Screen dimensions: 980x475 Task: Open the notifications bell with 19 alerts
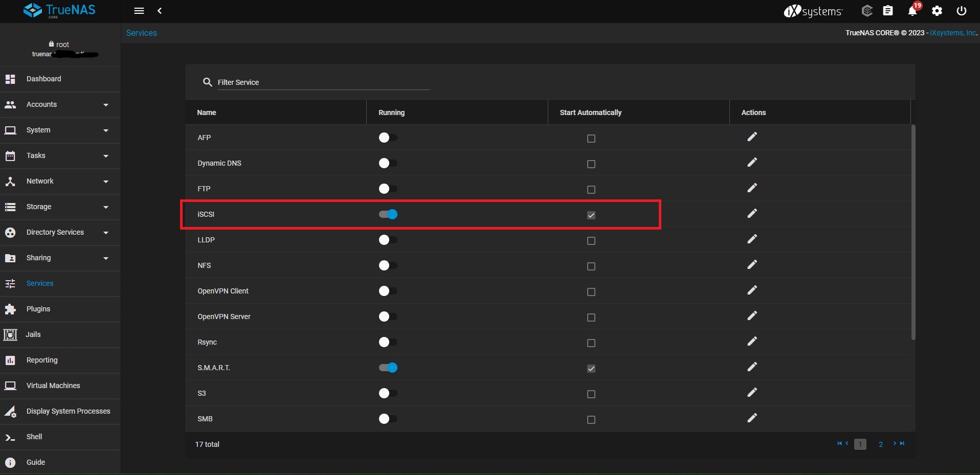[912, 11]
